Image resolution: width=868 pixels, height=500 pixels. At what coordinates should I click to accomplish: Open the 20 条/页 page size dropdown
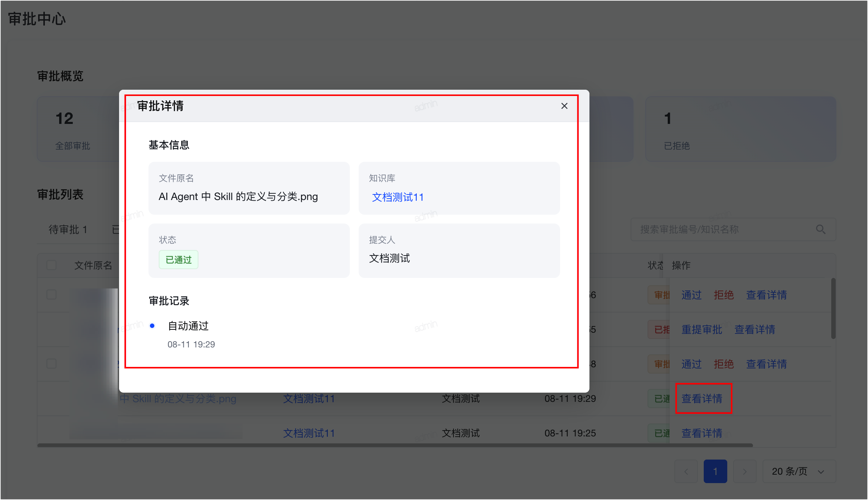click(799, 471)
